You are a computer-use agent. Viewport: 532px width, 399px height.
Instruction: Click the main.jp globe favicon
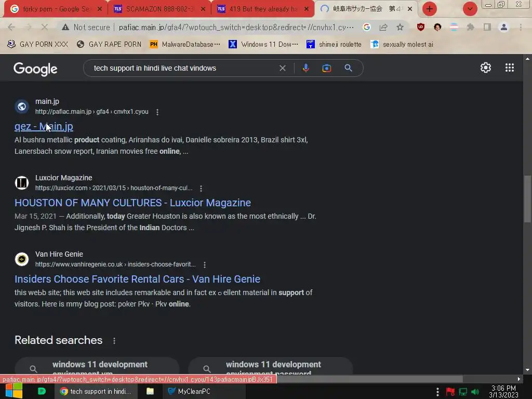tap(22, 107)
